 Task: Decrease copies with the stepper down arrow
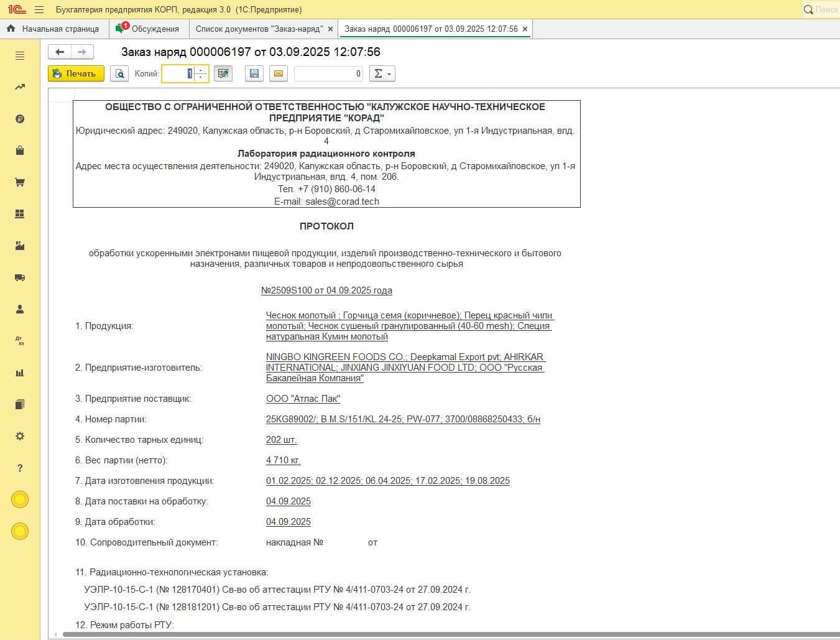[x=201, y=77]
